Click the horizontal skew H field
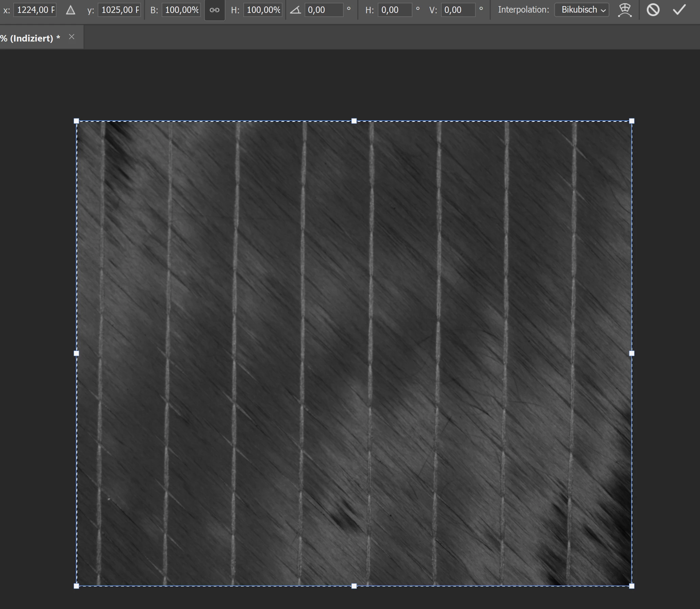This screenshot has height=609, width=700. [x=395, y=10]
